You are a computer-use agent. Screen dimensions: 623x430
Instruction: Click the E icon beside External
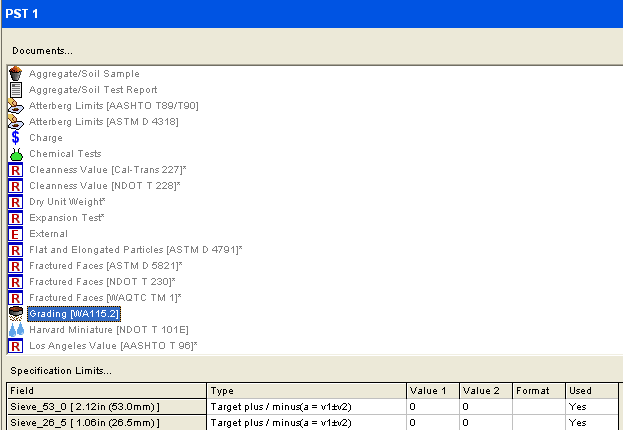point(15,234)
